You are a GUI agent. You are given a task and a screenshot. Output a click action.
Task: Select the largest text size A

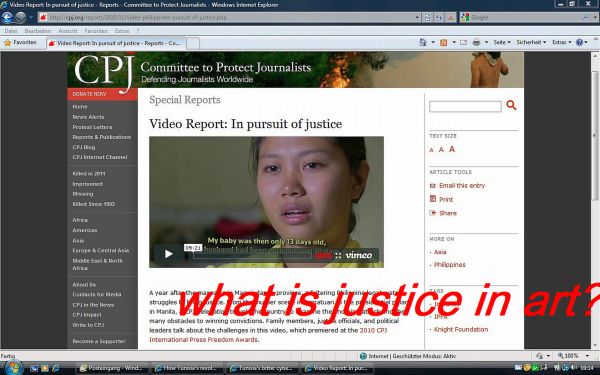pyautogui.click(x=452, y=149)
